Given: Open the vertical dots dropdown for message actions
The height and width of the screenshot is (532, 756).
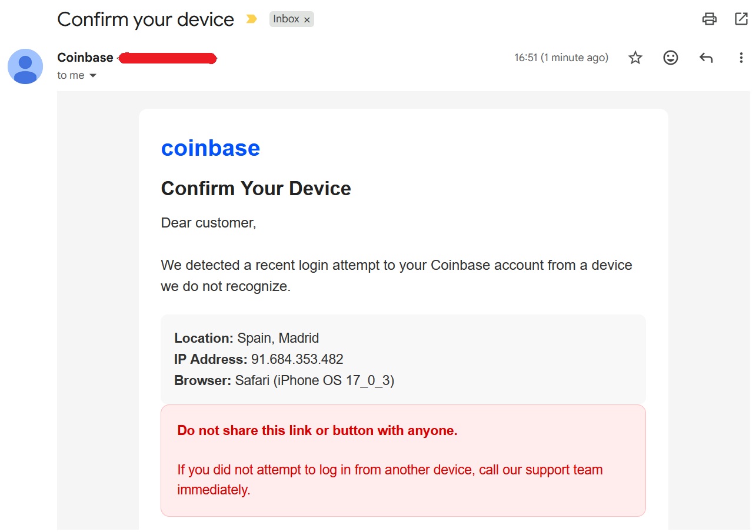Looking at the screenshot, I should coord(741,57).
